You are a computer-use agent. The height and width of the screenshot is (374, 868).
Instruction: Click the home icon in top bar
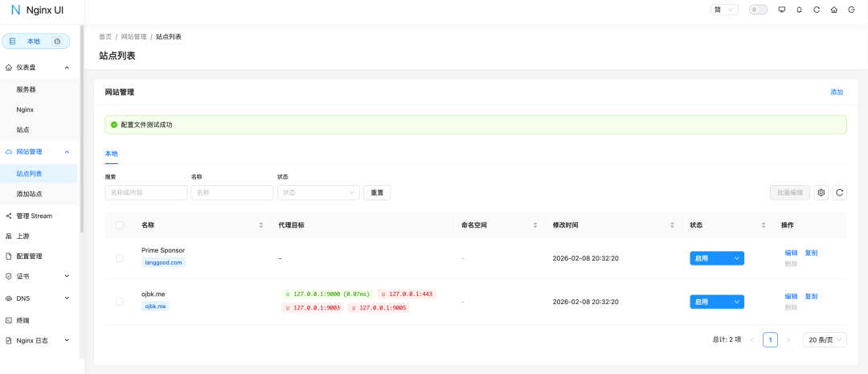[x=834, y=10]
